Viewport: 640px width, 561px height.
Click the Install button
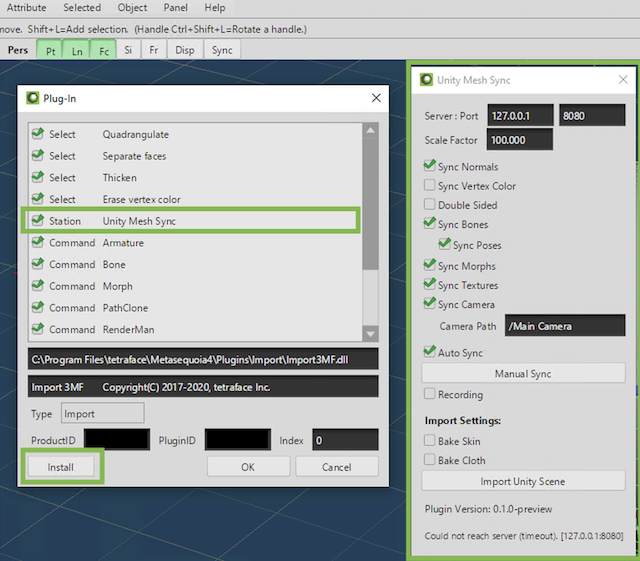point(62,467)
